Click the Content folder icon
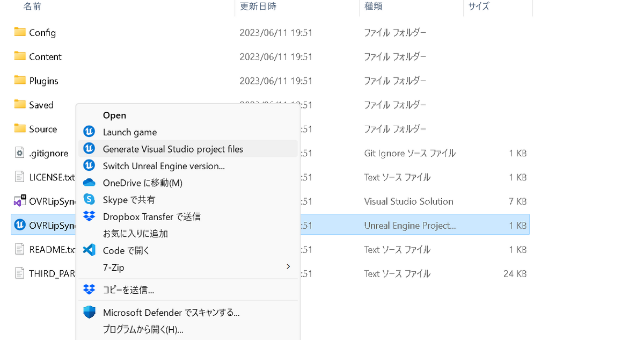Viewport: 644px width, 340px height. (x=20, y=56)
